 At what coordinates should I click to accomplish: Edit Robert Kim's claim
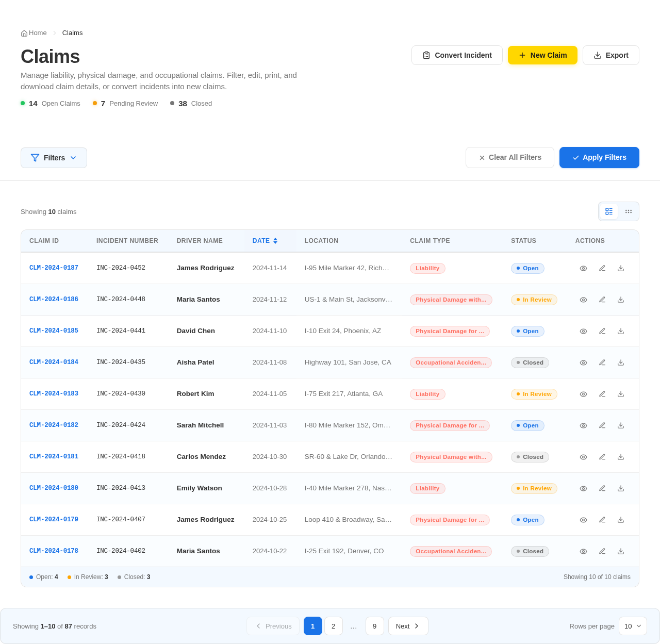[x=602, y=394]
